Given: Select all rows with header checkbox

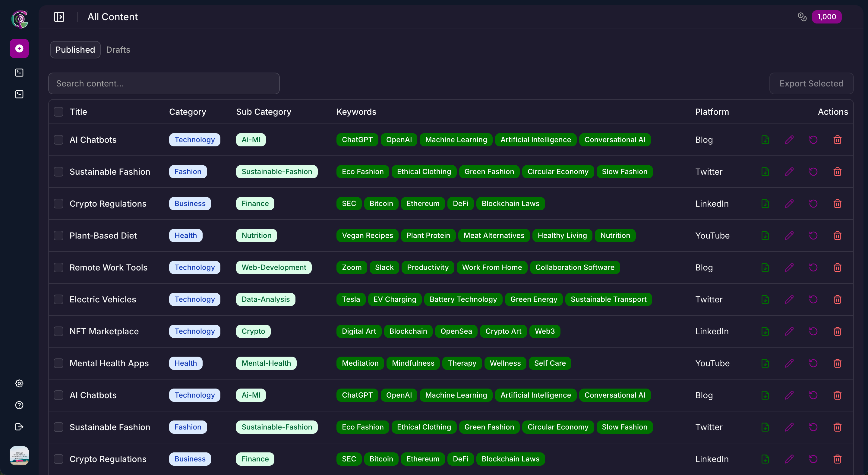Looking at the screenshot, I should pos(58,112).
